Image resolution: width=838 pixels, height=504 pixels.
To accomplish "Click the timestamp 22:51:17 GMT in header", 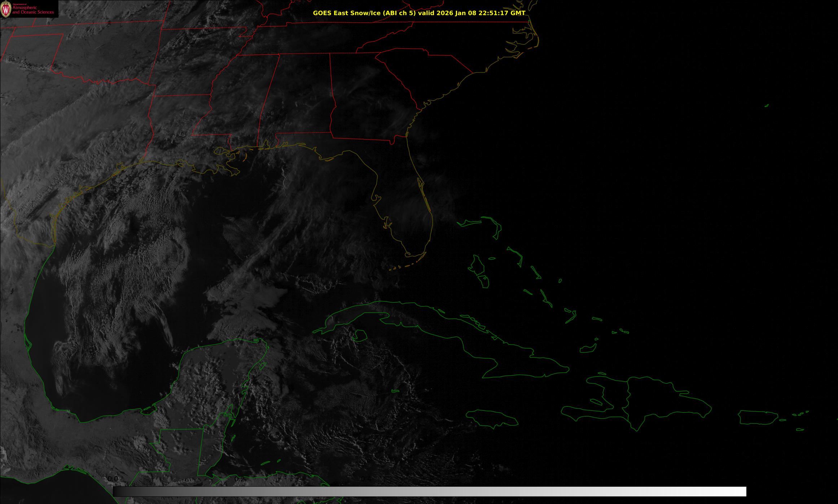I will [502, 13].
